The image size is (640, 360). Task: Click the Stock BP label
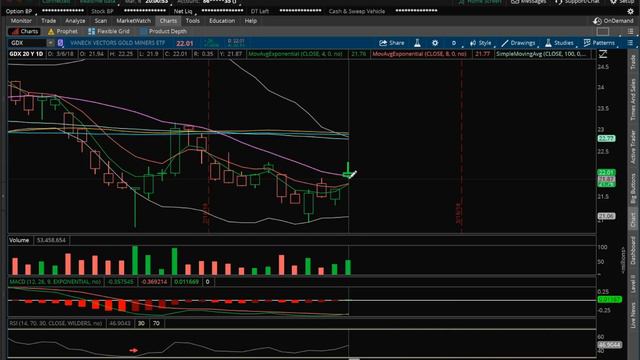pos(102,11)
